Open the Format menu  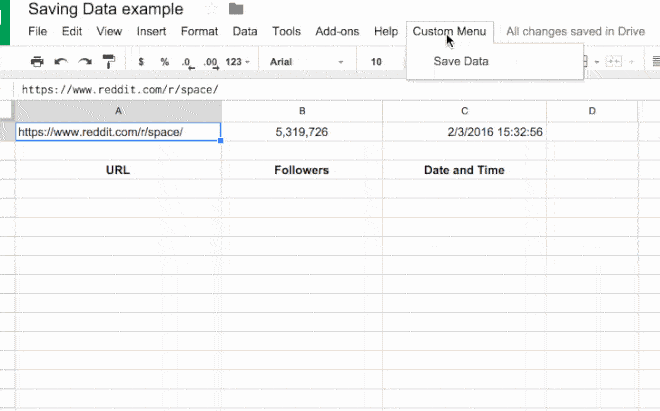(x=200, y=31)
